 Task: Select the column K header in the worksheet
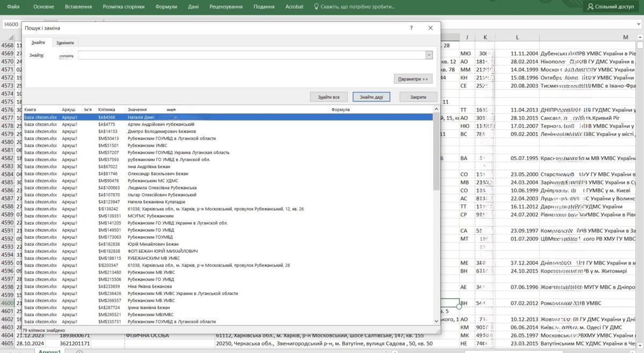pyautogui.click(x=485, y=37)
